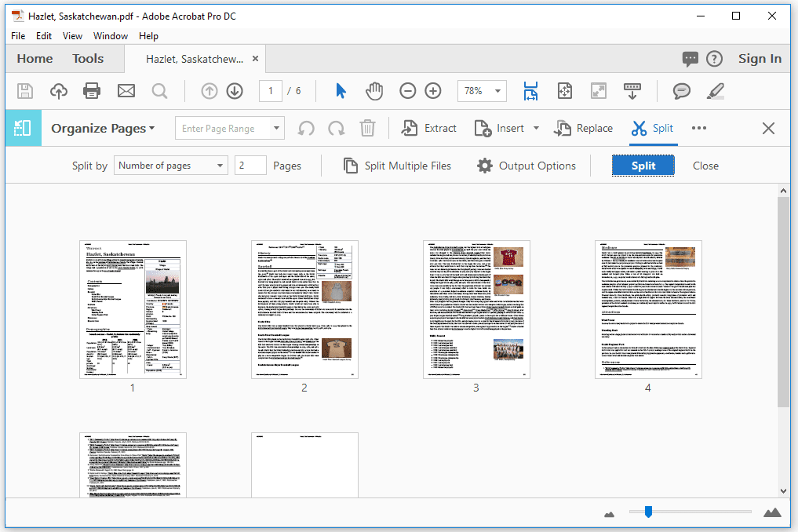Rotate pages counterclockwise with the undo-style rotate icon
The image size is (798, 532).
click(305, 128)
